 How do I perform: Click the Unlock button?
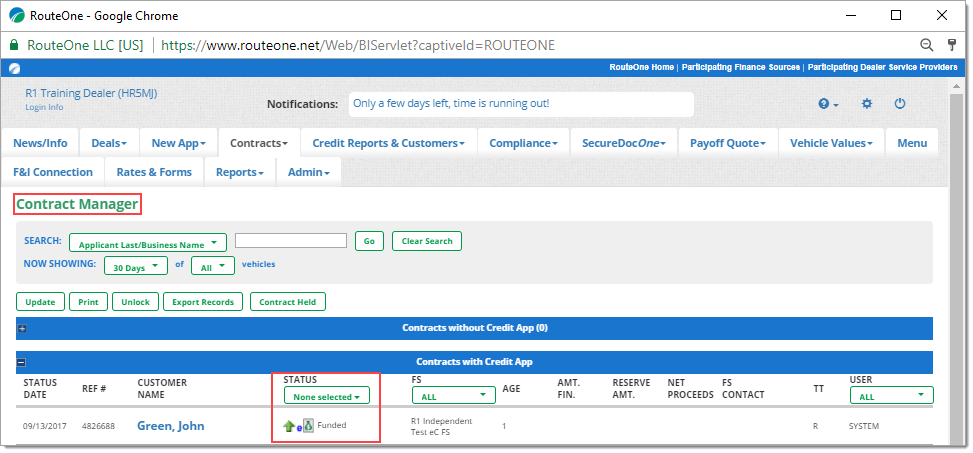[x=135, y=302]
